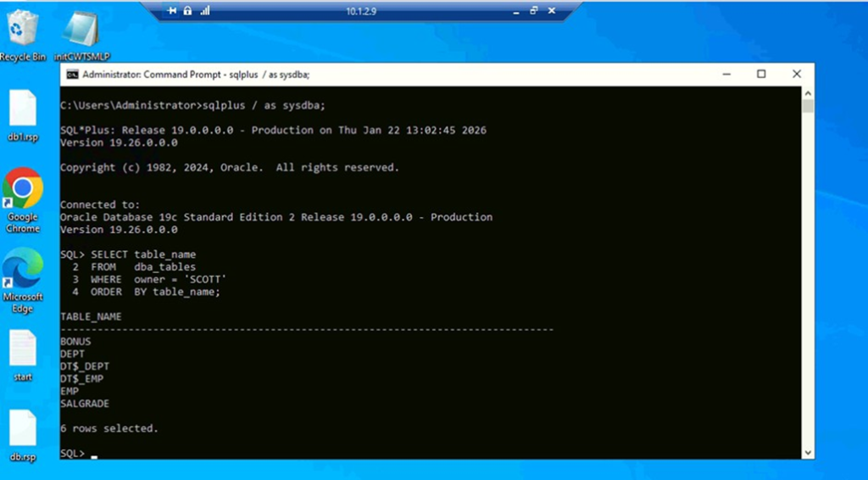Click the 10.1.2.9 address on connection bar
The width and height of the screenshot is (868, 480).
[361, 11]
